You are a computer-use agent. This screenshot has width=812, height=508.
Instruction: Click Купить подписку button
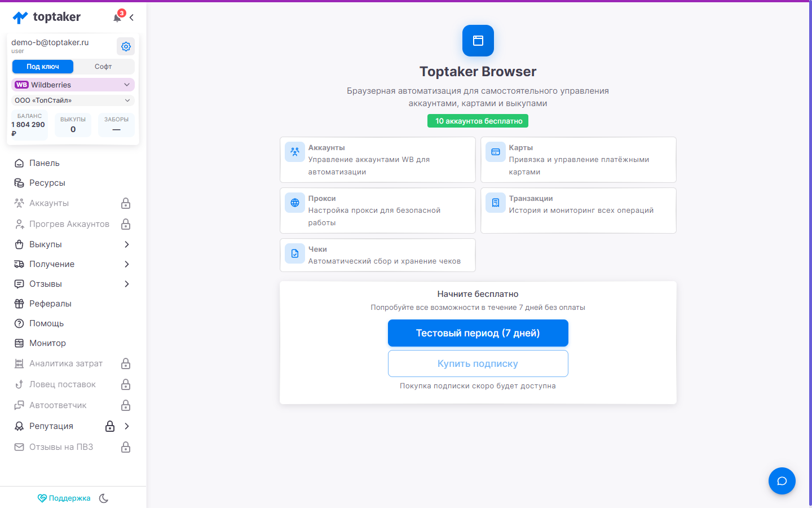tap(478, 364)
